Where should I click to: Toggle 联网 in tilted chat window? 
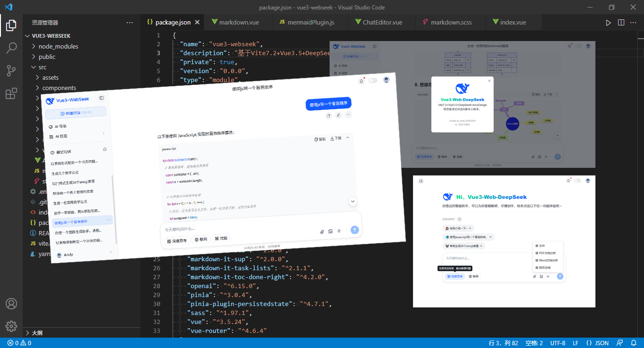(x=200, y=240)
